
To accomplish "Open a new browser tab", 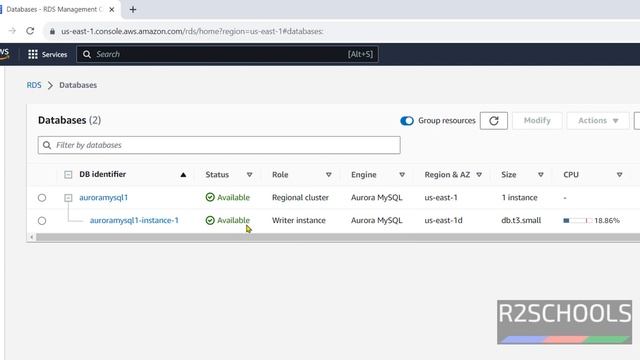I will tap(133, 9).
